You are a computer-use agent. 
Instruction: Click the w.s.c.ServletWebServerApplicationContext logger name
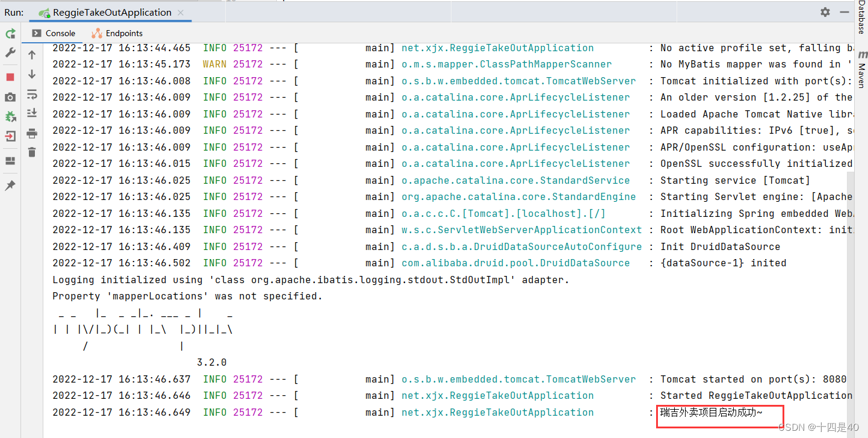pyautogui.click(x=522, y=230)
